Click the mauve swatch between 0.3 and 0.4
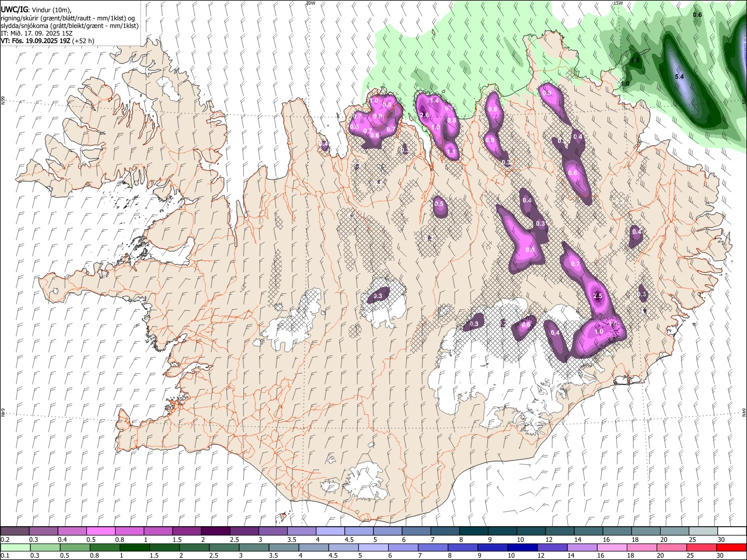Viewport: 747px width, 560px height. 43,531
